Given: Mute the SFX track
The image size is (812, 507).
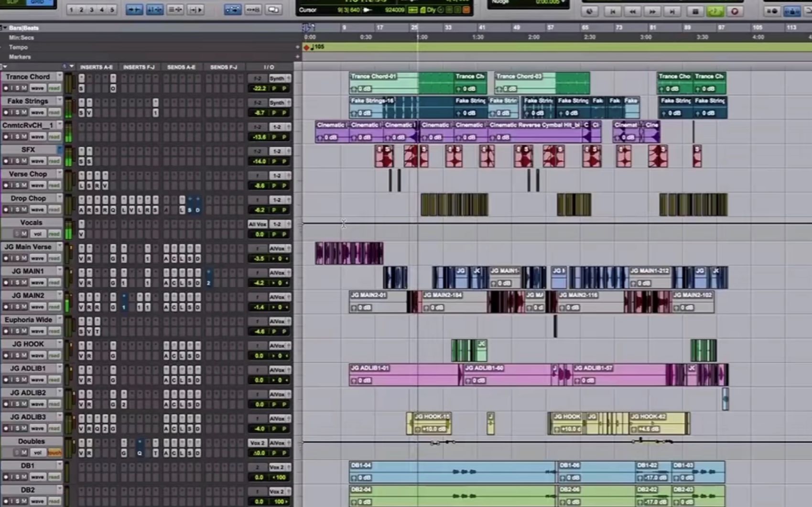Looking at the screenshot, I should (24, 161).
